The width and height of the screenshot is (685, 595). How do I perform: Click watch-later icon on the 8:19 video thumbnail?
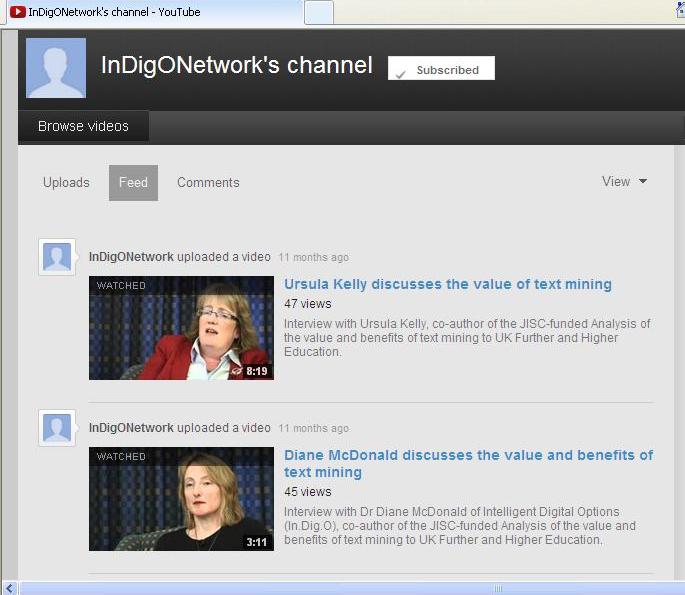pos(237,371)
